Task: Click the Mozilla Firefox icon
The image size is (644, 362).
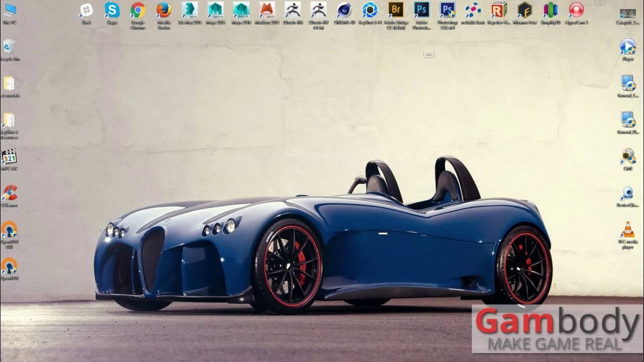Action: coord(164,11)
